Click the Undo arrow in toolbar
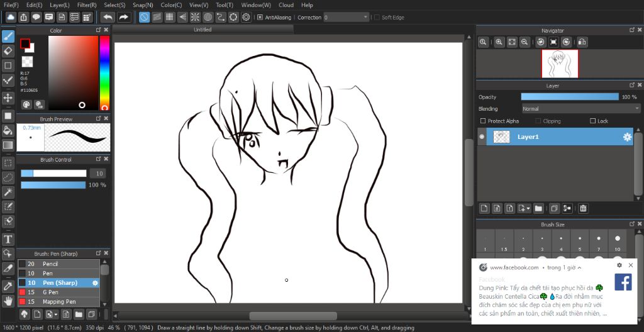 [108, 17]
